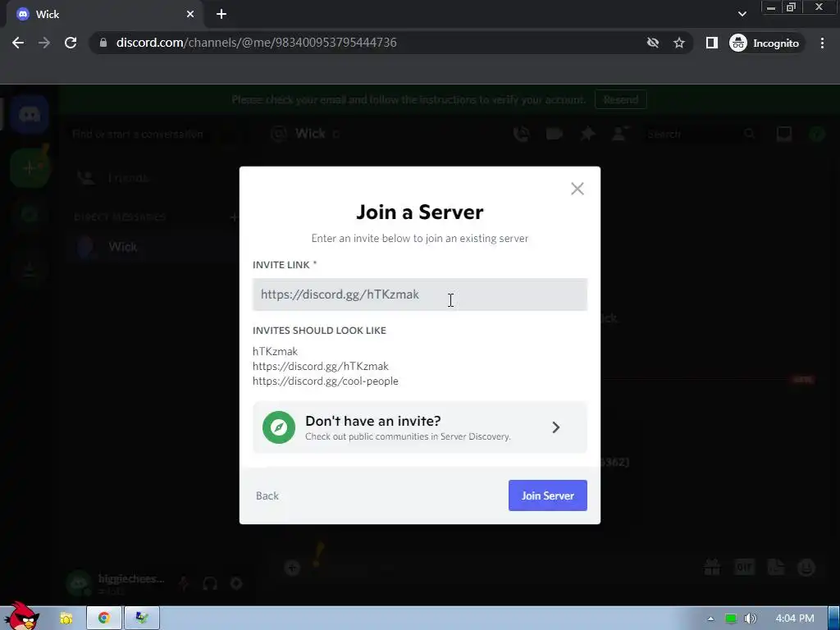Click the Join Server button
This screenshot has width=840, height=630.
pos(547,495)
